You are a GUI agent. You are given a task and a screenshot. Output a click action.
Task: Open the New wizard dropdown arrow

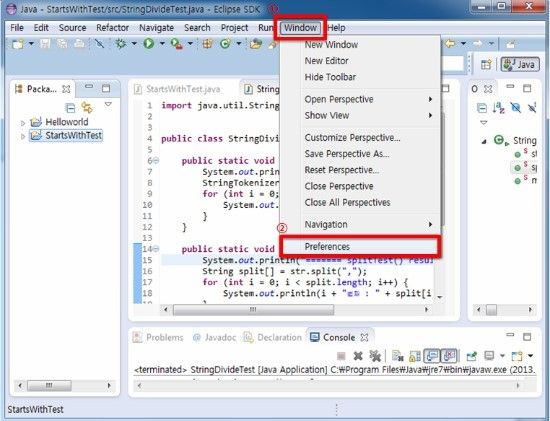[x=31, y=44]
